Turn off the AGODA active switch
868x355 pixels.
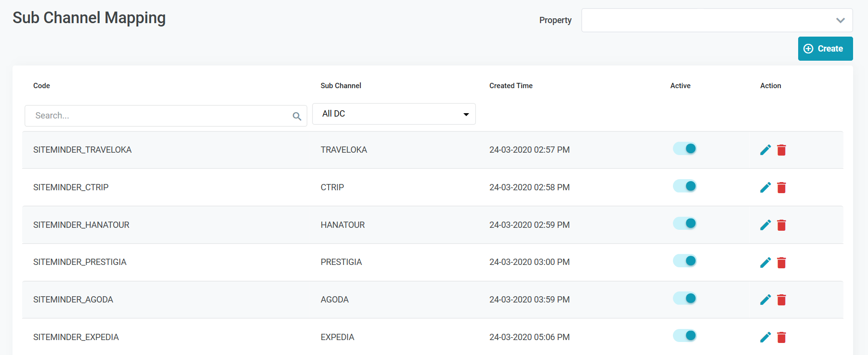(x=684, y=299)
